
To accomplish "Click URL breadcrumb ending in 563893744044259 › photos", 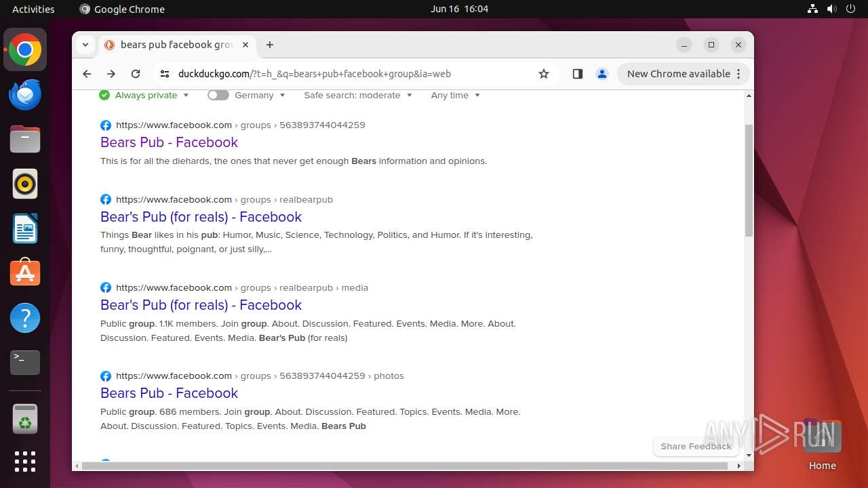I will point(260,375).
